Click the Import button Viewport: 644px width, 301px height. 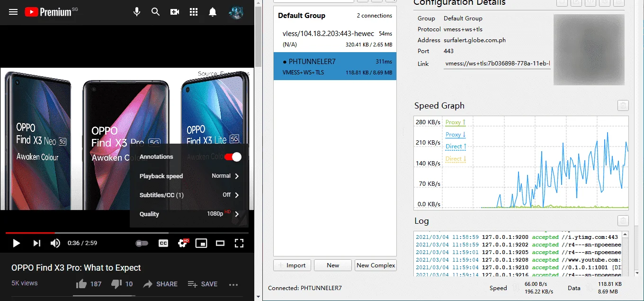tap(292, 265)
